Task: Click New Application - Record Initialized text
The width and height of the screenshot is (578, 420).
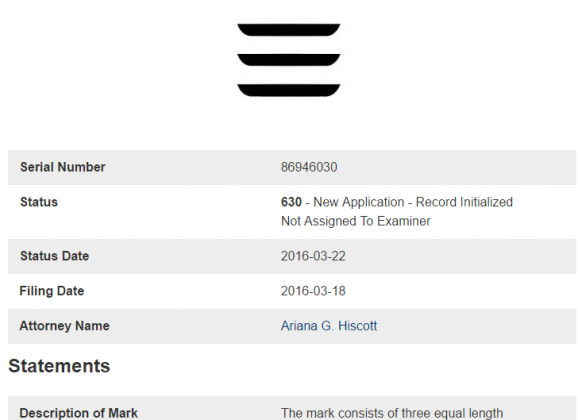Action: click(413, 202)
